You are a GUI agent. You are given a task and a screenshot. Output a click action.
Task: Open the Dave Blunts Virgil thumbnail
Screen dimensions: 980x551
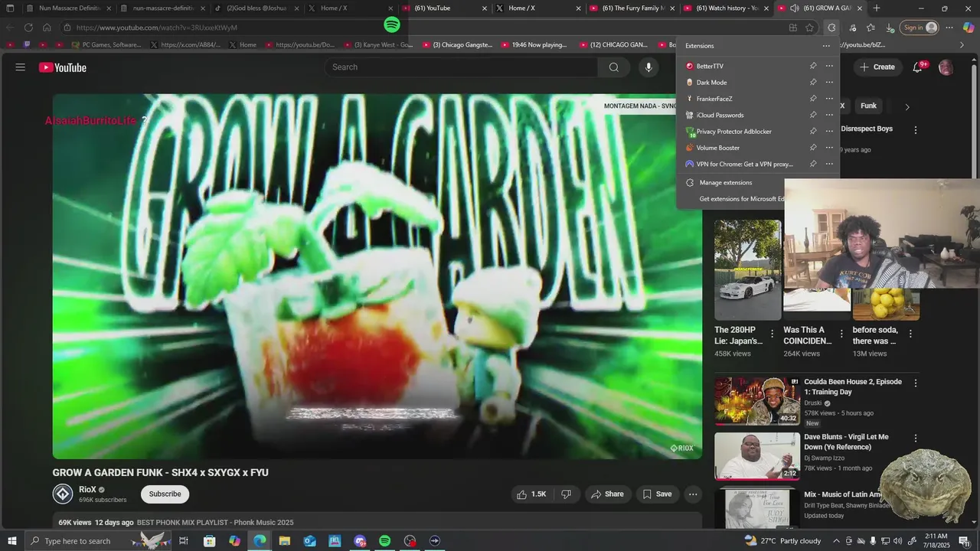tap(757, 457)
